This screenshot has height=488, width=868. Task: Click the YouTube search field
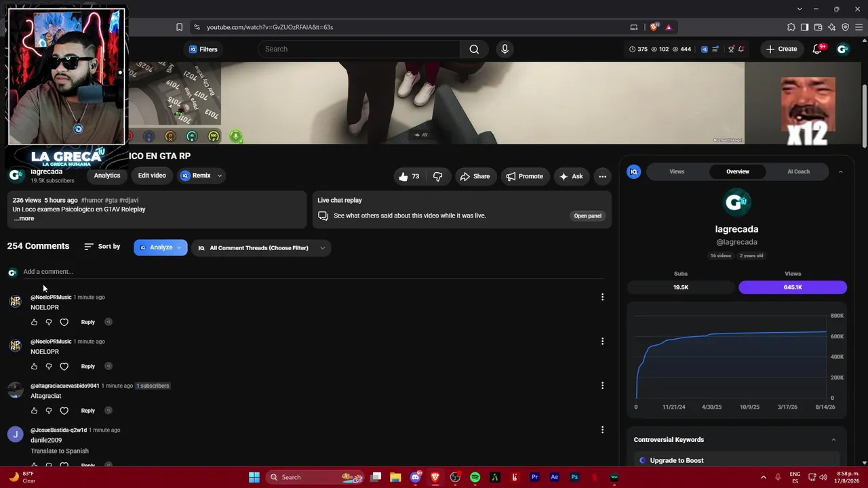pos(359,49)
